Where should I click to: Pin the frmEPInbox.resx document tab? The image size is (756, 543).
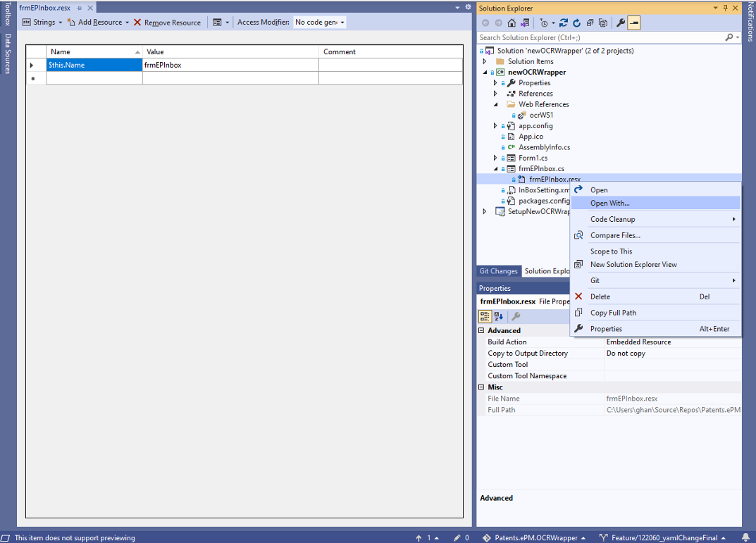click(80, 8)
